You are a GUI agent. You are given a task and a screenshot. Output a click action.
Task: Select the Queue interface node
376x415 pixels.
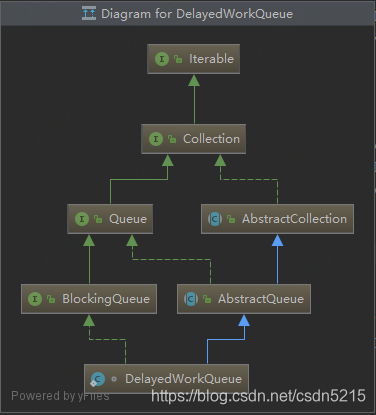coord(110,219)
